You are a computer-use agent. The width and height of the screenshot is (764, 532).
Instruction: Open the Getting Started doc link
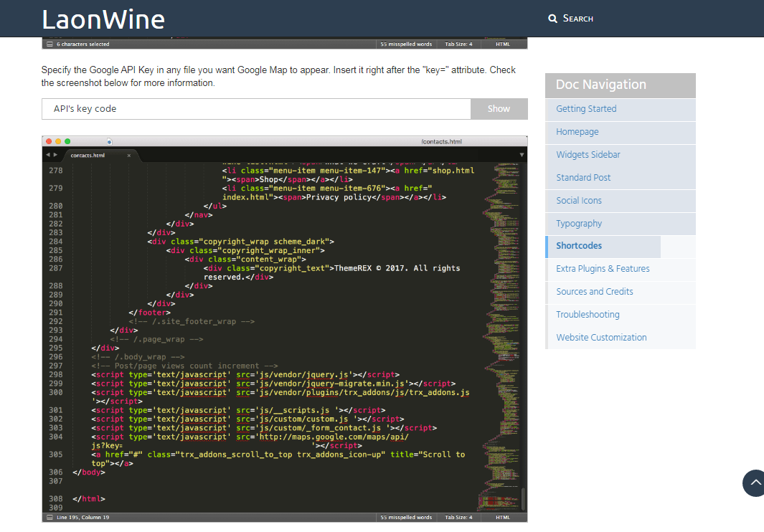(x=586, y=109)
